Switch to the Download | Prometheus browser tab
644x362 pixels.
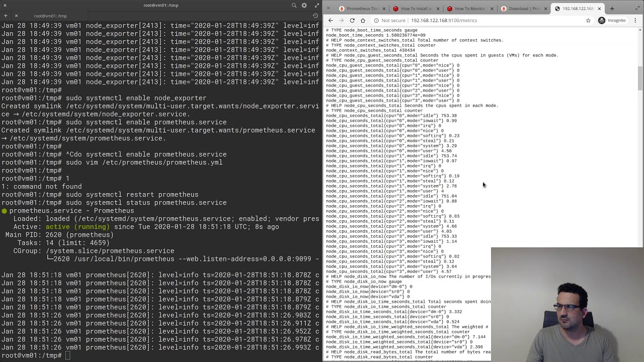524,9
